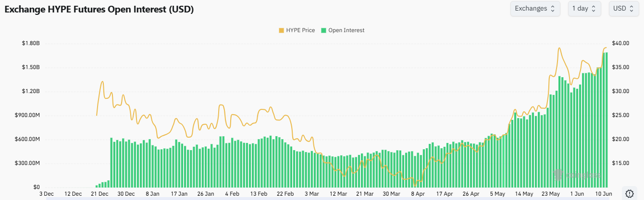
Task: Click the $30.00 right axis label
Action: coord(621,91)
